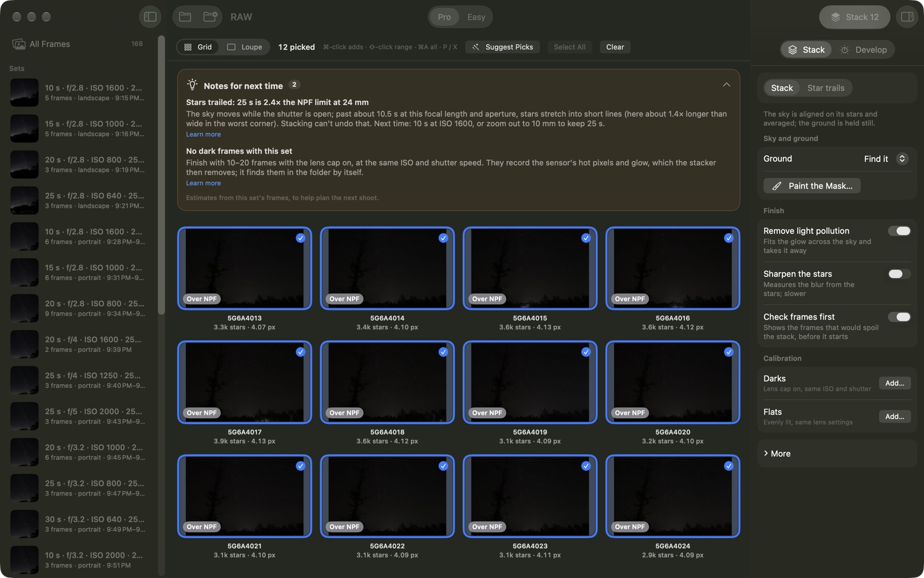Open the Ground Find it dropdown
Viewport: 924px width, 578px height.
tap(887, 159)
